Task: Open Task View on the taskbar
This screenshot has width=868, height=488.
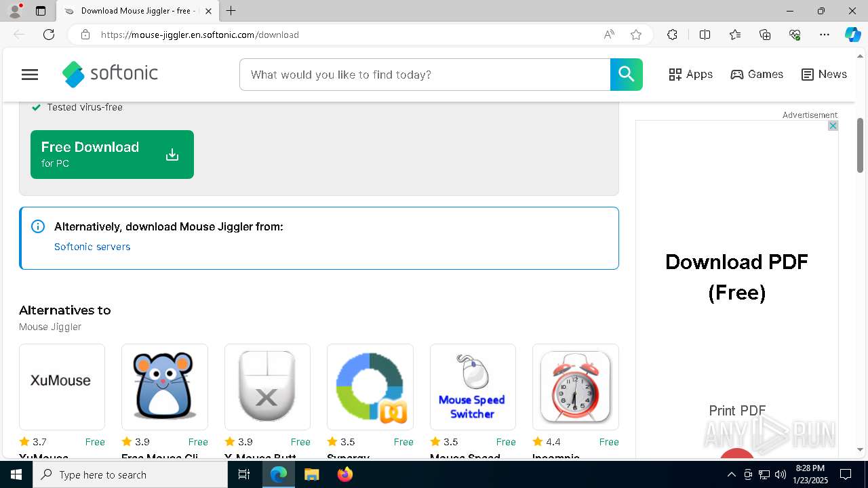Action: point(244,474)
